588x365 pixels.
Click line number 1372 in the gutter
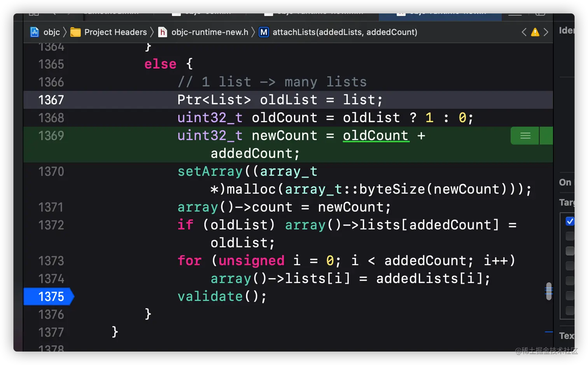pos(51,225)
